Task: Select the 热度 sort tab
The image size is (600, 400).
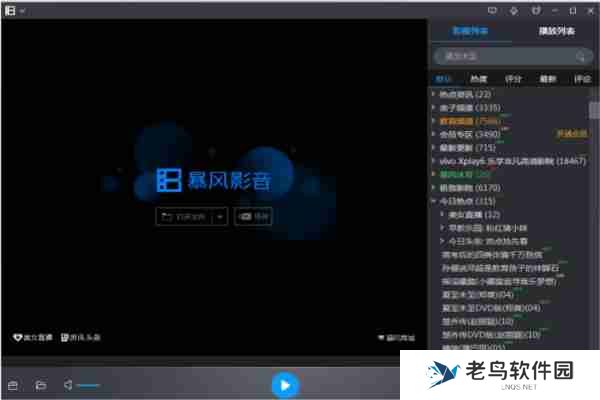Action: pos(478,79)
